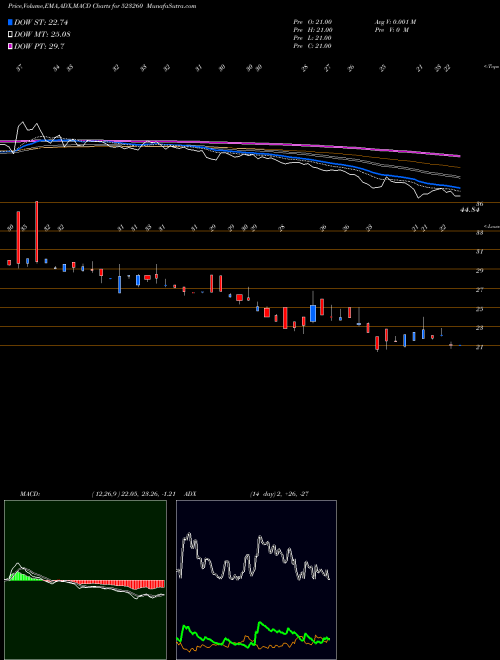This screenshot has height=660, width=500.
Task: Click 'Pre V: 0 M' volume text
Action: click(392, 30)
